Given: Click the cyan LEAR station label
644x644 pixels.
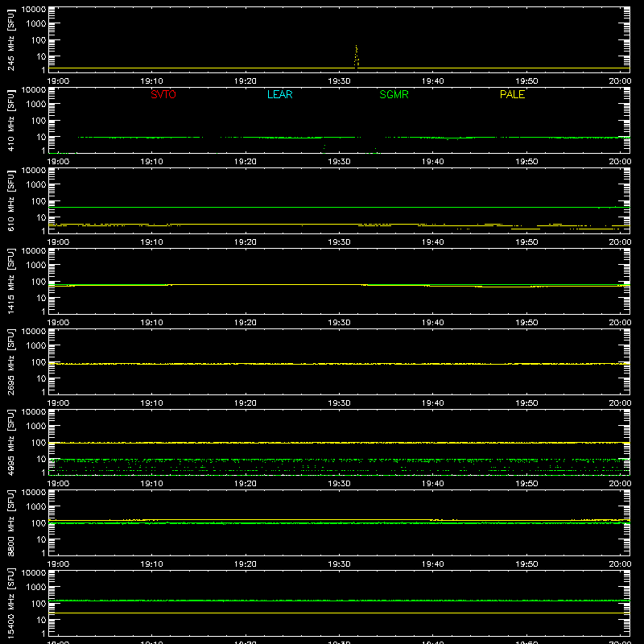Looking at the screenshot, I should click(x=279, y=94).
